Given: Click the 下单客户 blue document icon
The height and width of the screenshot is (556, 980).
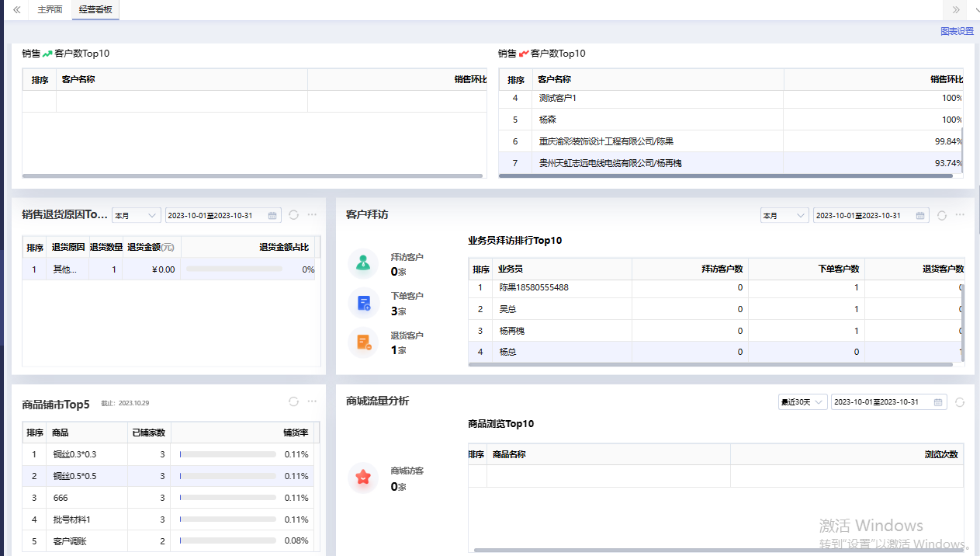Looking at the screenshot, I should coord(363,304).
